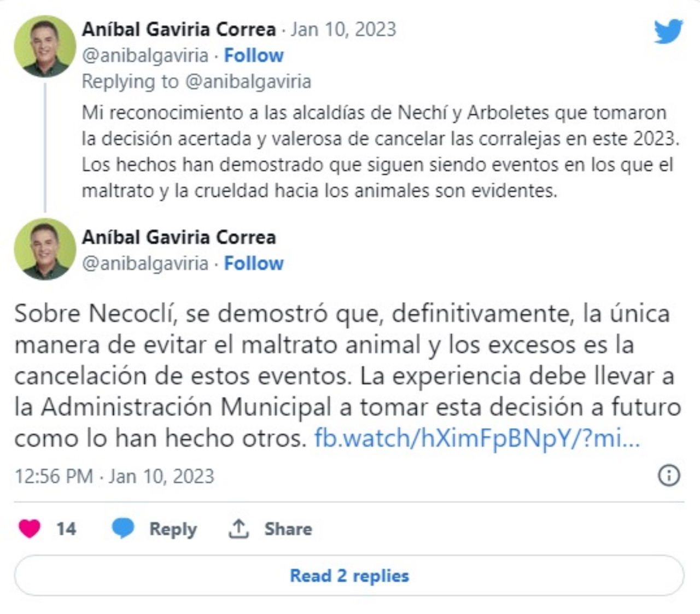Click the 14 likes count
Screen dimensions: 700x614
coord(66,529)
